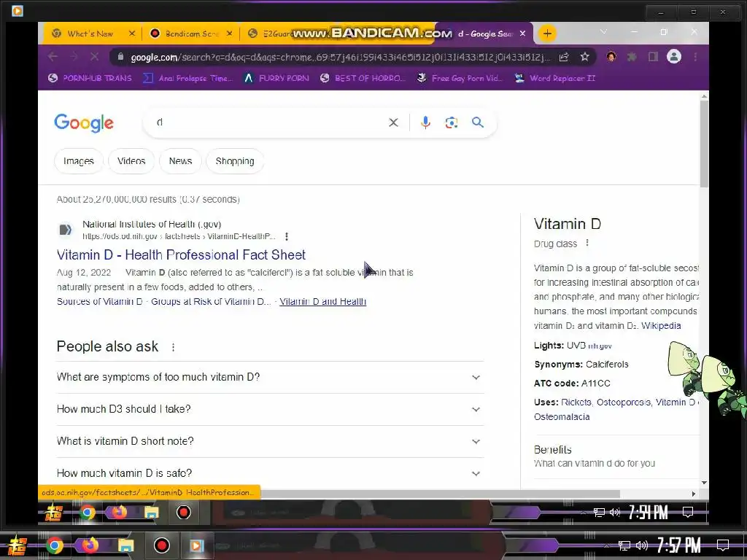747x560 pixels.
Task: Share this page from address bar
Action: (564, 57)
